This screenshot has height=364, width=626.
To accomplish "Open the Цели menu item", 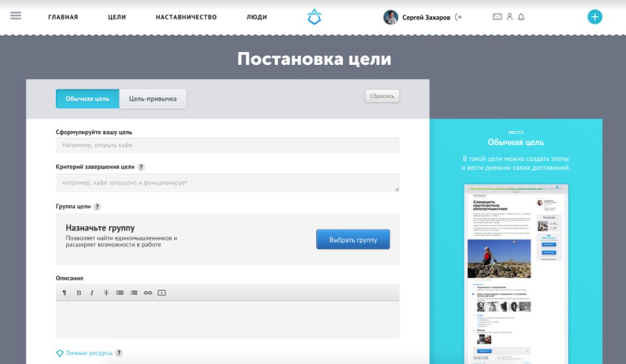I will click(117, 18).
